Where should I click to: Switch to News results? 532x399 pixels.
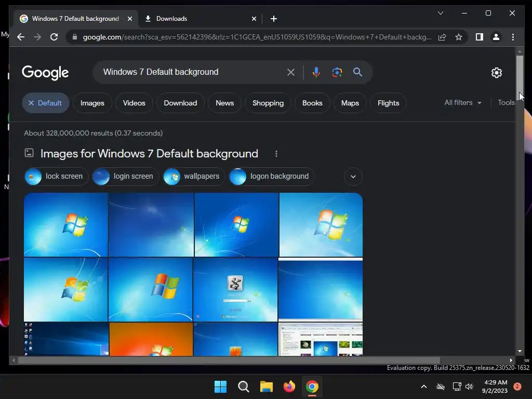[x=224, y=103]
